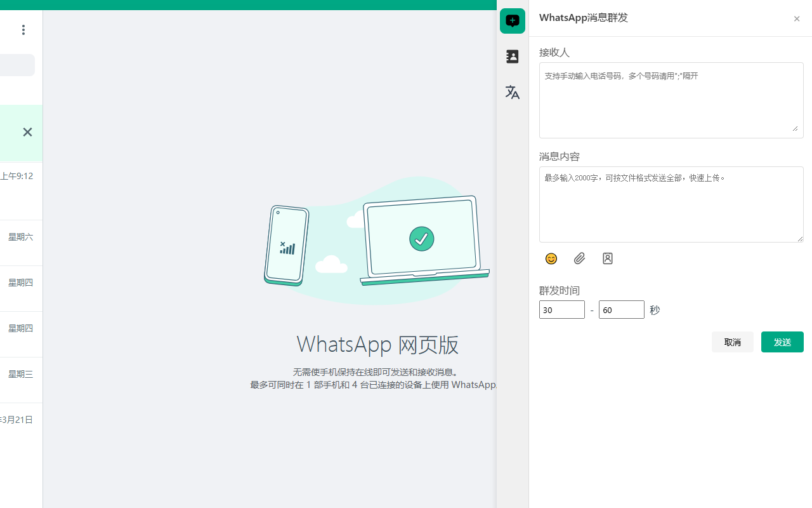
Task: Dismiss the chat list banner with X
Action: point(27,132)
